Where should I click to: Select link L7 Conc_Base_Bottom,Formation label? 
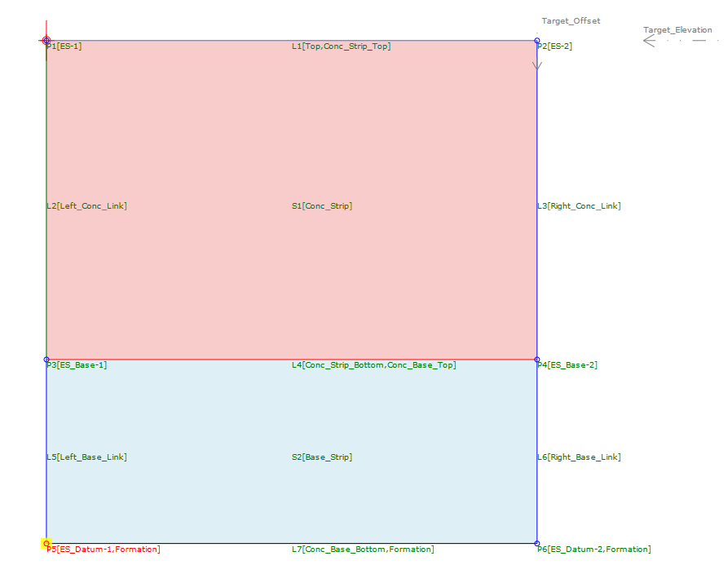tap(363, 550)
